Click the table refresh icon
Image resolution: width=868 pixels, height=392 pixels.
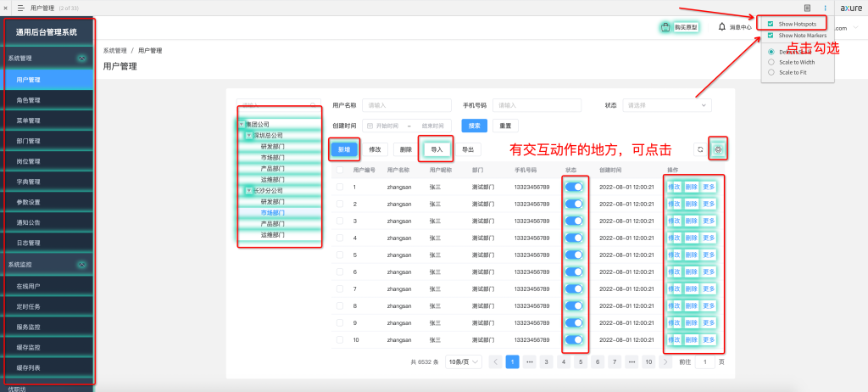point(700,149)
